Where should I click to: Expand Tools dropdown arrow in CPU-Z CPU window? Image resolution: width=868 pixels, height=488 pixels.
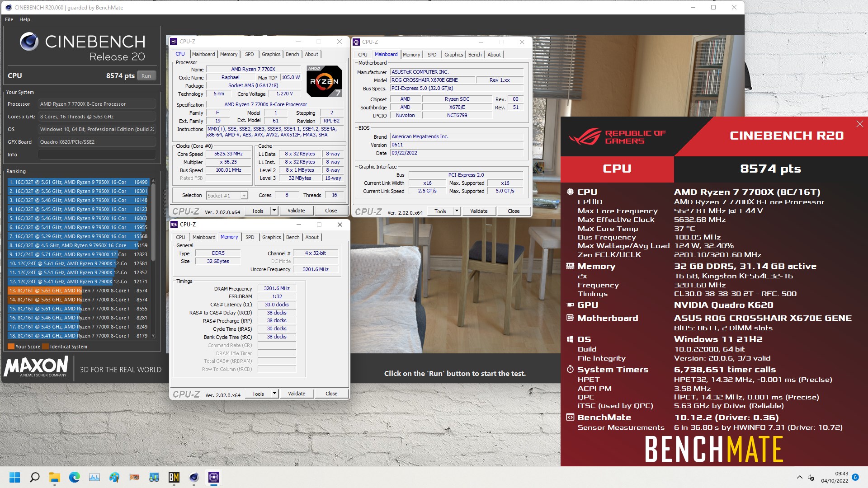pyautogui.click(x=274, y=211)
